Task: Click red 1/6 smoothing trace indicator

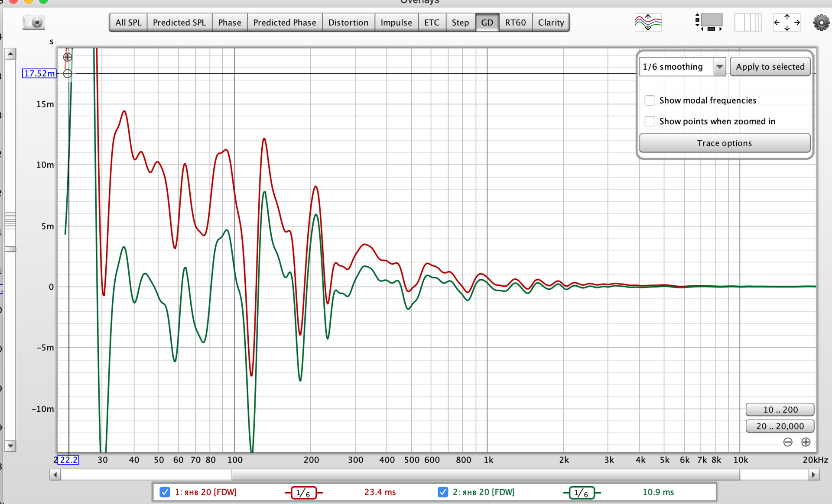Action: (303, 493)
